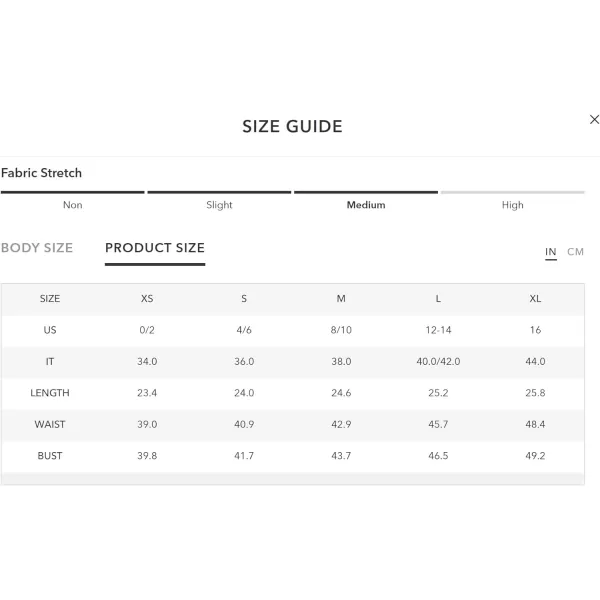Click the bust 49.2 value for XL
The image size is (600, 600).
click(x=535, y=456)
